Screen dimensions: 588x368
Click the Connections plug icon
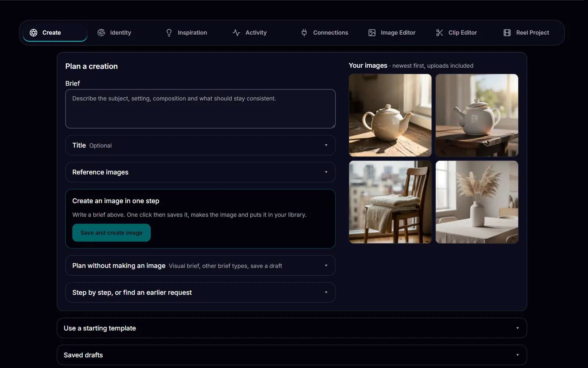(x=304, y=33)
